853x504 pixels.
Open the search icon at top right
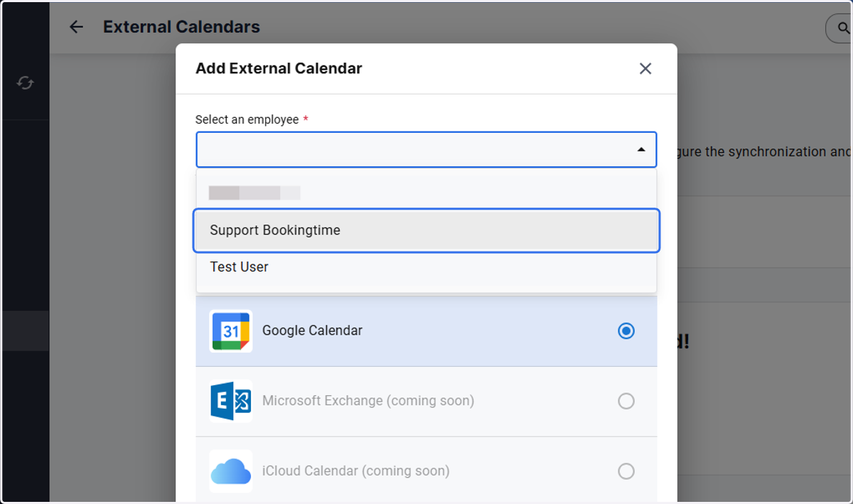843,28
